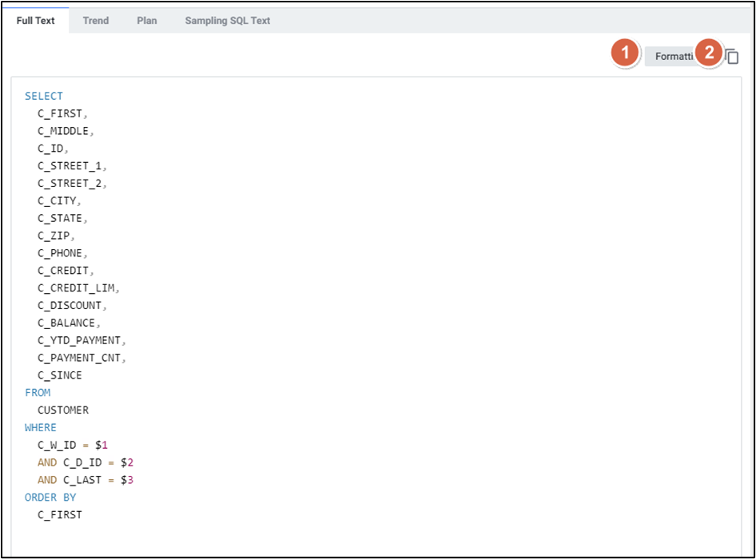Place cursor on the CUSTOMER table name
Image resolution: width=756 pixels, height=559 pixels.
click(63, 410)
